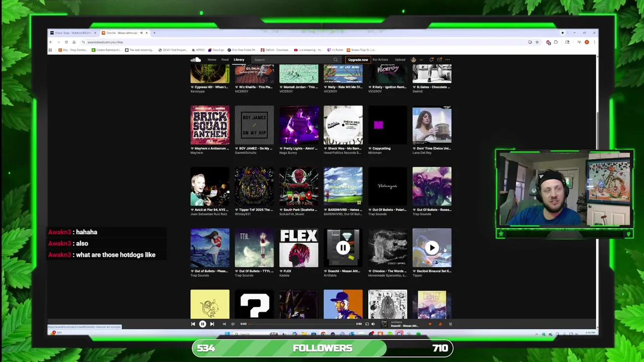Click the File Explorer taskbar icon
644x362 pixels.
304,333
